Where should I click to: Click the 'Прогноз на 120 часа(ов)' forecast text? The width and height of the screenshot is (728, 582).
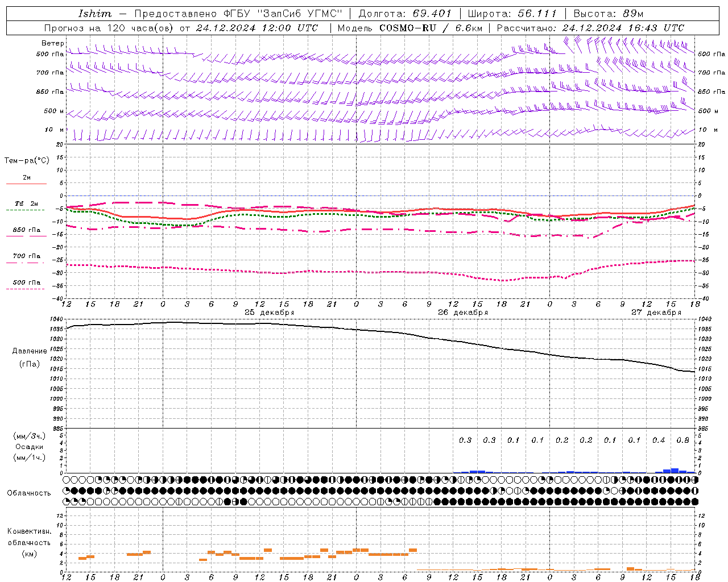pyautogui.click(x=109, y=28)
